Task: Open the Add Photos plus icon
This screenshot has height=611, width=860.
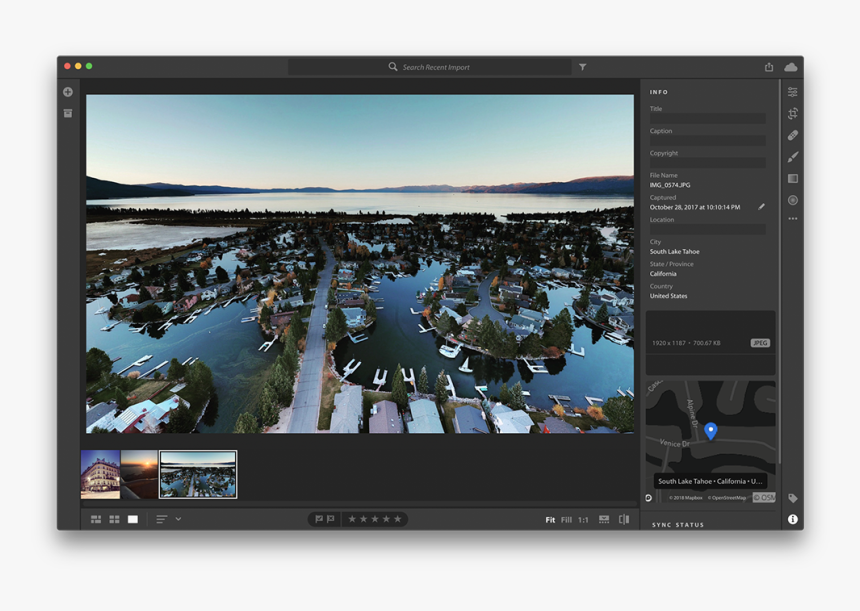Action: (67, 92)
